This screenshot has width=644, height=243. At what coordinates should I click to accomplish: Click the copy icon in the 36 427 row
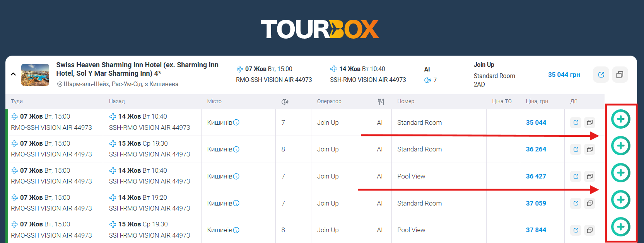point(589,177)
